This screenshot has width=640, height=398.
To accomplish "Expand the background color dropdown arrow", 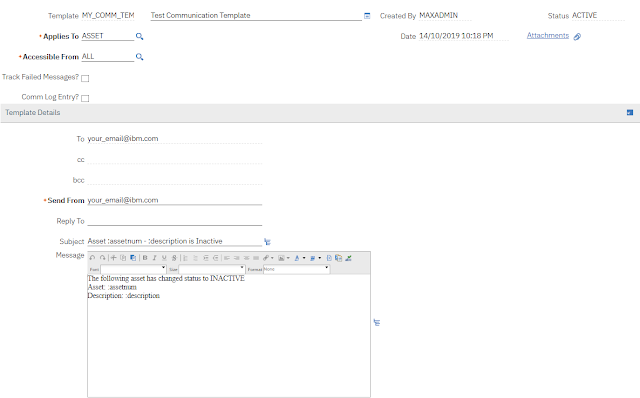I will pyautogui.click(x=320, y=258).
